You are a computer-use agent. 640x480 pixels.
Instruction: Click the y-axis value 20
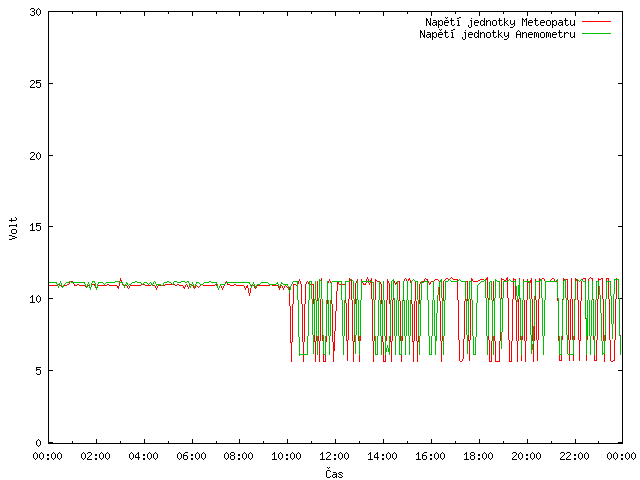click(36, 156)
